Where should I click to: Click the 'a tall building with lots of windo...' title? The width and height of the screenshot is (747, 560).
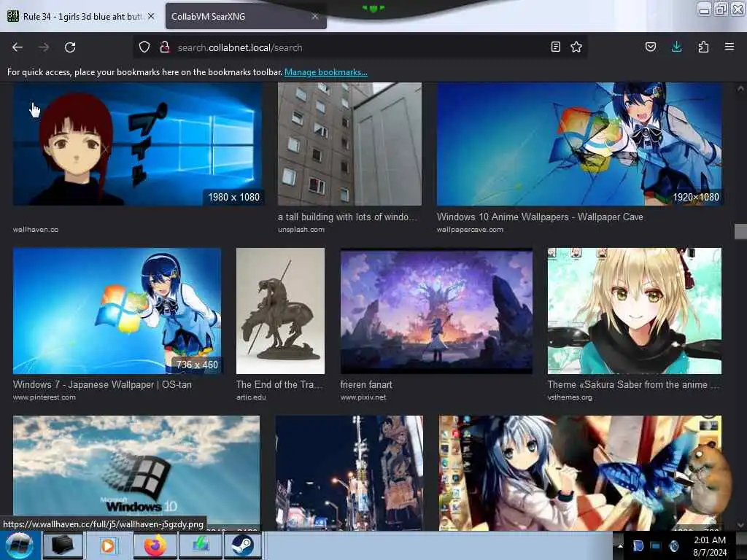pos(347,217)
